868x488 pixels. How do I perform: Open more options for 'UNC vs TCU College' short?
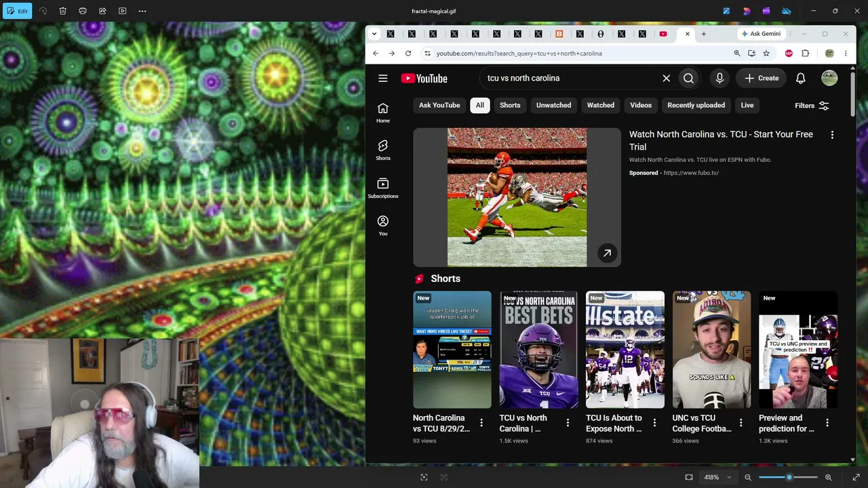741,423
